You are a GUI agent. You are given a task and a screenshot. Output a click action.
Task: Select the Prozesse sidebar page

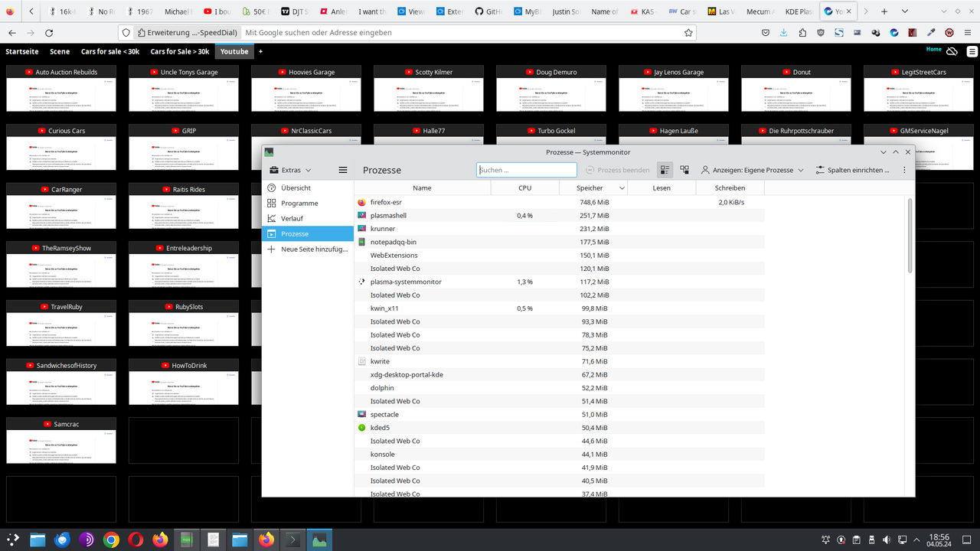(x=308, y=233)
